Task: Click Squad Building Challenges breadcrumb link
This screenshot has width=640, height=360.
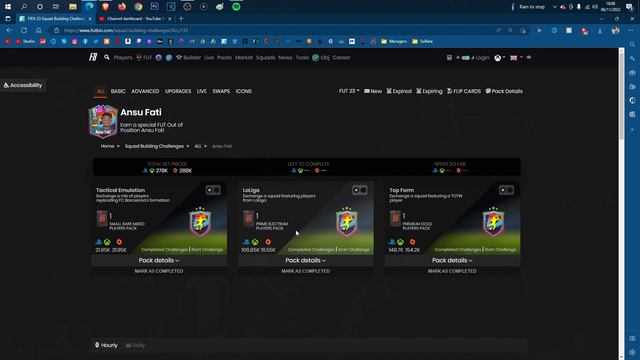Action: coord(154,146)
